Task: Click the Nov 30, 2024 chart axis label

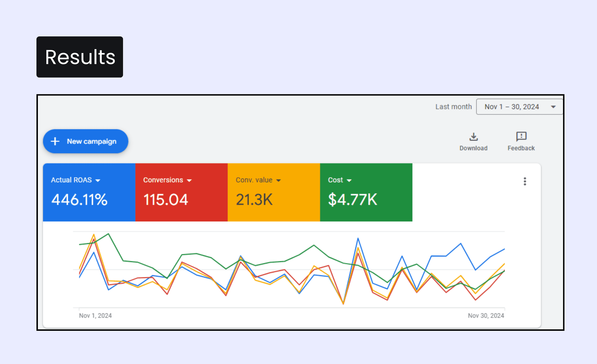Action: [x=486, y=316]
